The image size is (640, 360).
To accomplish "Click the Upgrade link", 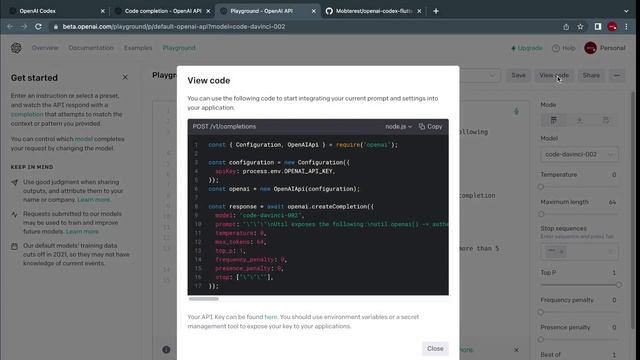I will (x=527, y=48).
